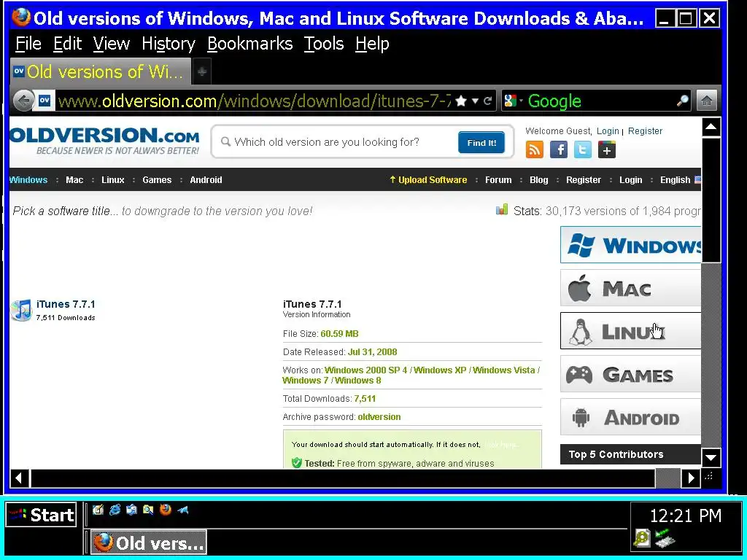Click the Firefox icon in the title bar
This screenshot has width=747, height=560.
(21, 17)
